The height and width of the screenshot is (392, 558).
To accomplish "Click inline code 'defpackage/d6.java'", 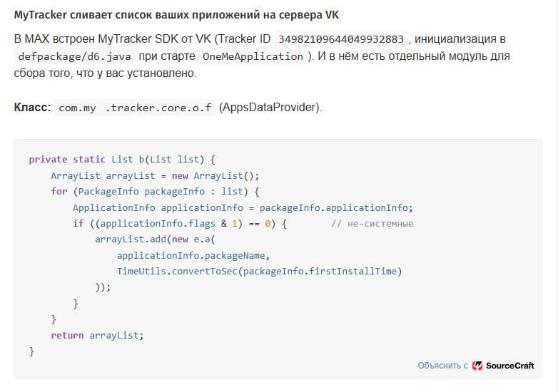I will pos(75,56).
